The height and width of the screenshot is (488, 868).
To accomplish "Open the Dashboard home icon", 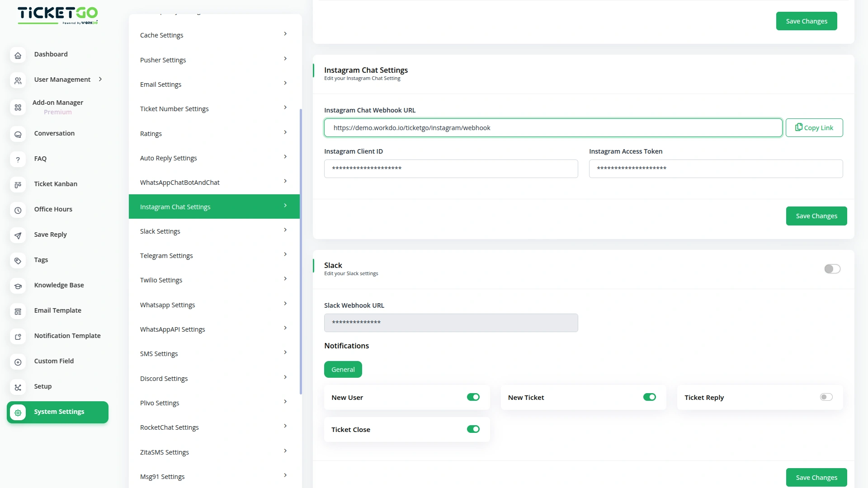I will (x=18, y=55).
